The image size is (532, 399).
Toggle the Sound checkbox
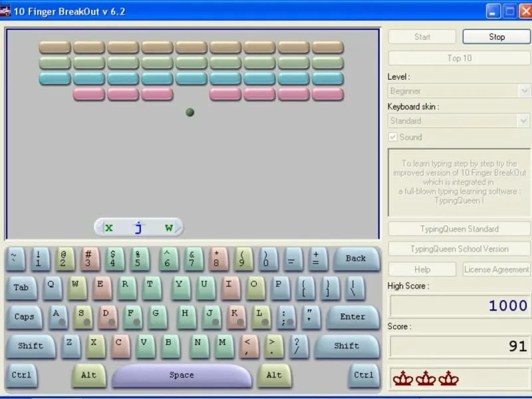(392, 137)
